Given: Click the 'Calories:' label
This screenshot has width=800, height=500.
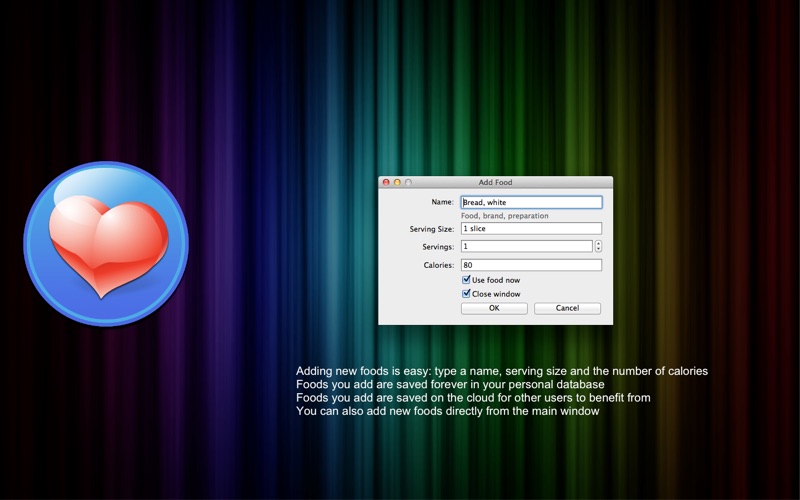Looking at the screenshot, I should (439, 265).
